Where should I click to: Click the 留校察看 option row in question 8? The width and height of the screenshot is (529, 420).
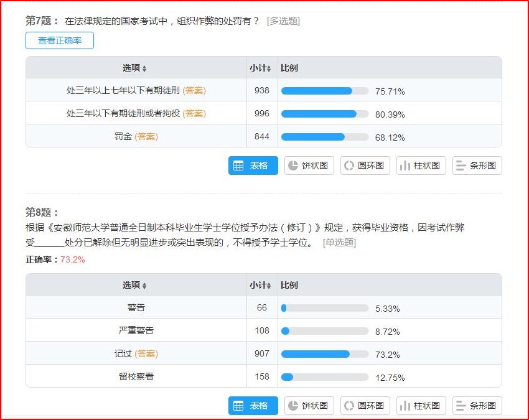[136, 376]
